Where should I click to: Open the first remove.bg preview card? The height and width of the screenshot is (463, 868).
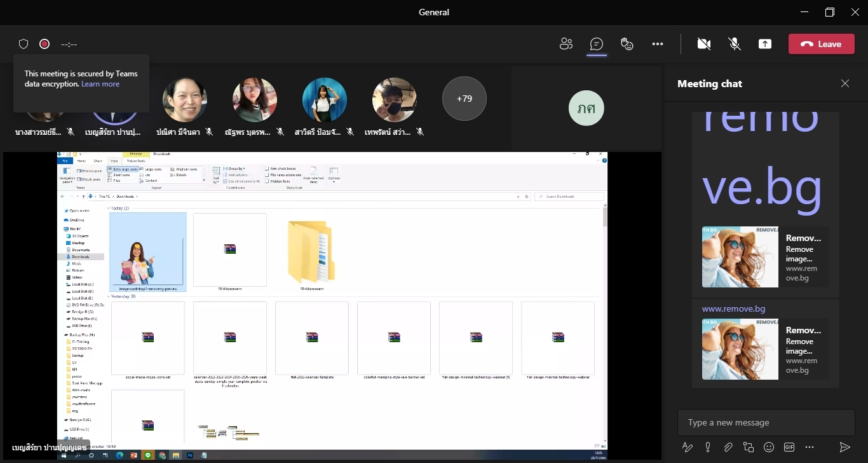[x=765, y=257]
